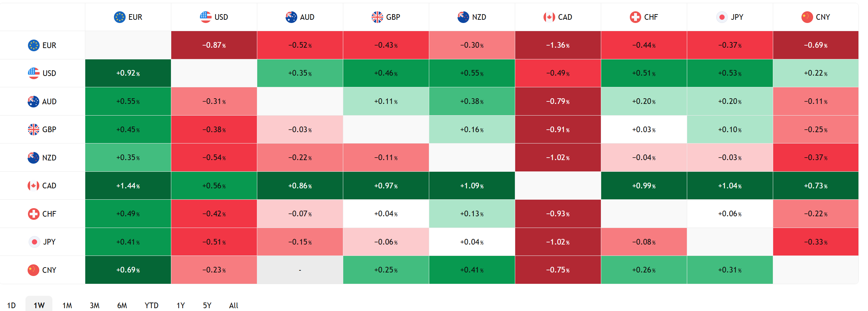Click the CNY flag icon in row header

coord(34,270)
